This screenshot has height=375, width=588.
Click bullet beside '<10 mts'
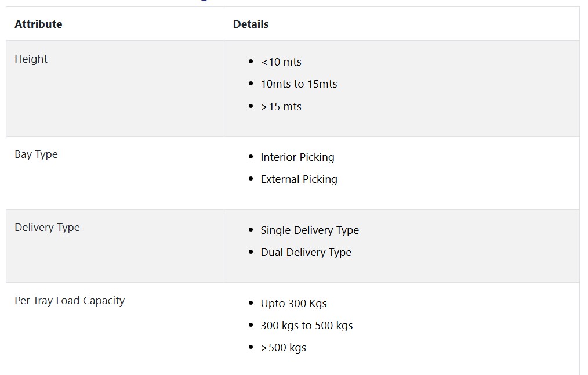(x=251, y=61)
